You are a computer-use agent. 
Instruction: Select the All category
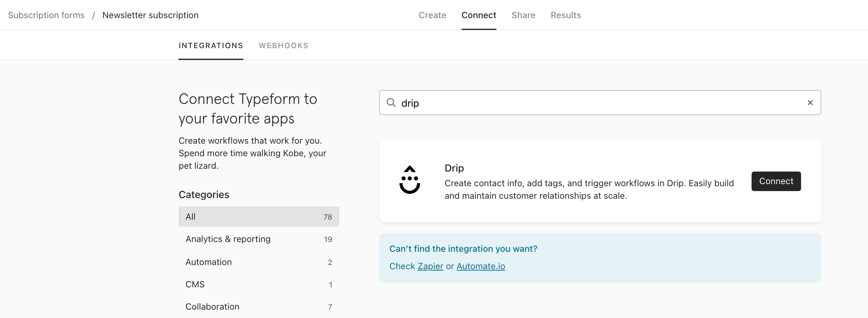point(259,217)
